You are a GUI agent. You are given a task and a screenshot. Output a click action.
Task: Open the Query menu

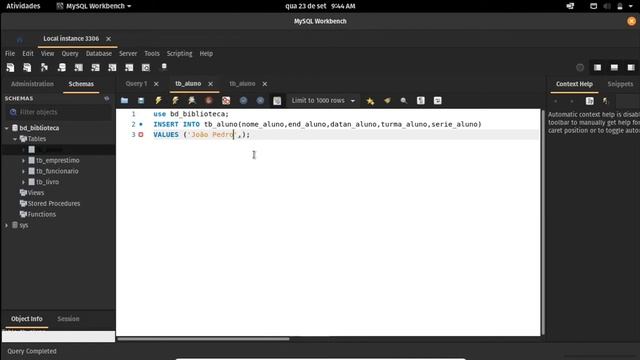[70, 53]
